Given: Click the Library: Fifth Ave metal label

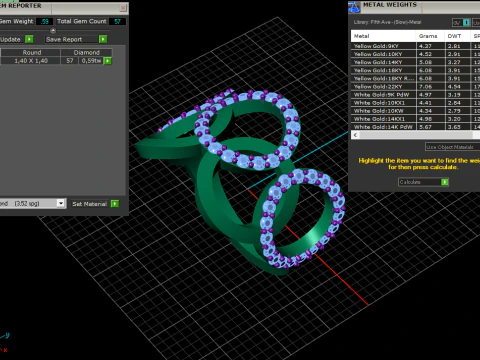Looking at the screenshot, I should tap(387, 22).
